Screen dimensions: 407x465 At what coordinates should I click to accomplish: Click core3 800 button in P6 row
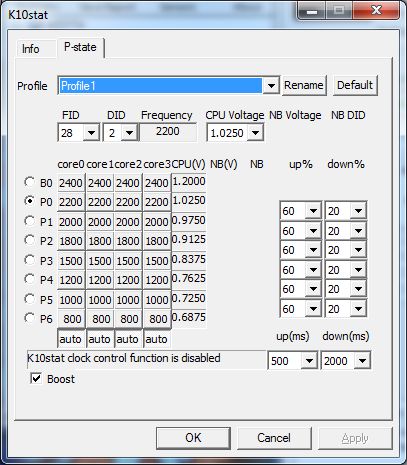tap(157, 319)
